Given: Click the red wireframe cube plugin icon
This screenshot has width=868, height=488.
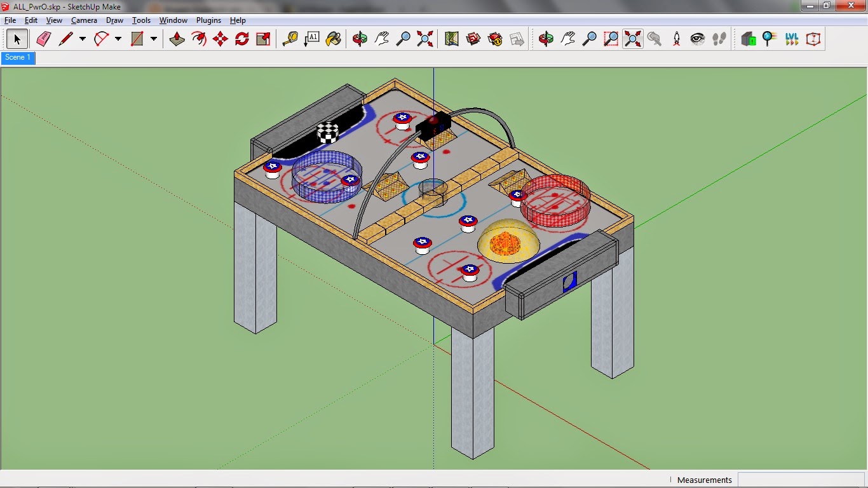Looking at the screenshot, I should pyautogui.click(x=813, y=39).
